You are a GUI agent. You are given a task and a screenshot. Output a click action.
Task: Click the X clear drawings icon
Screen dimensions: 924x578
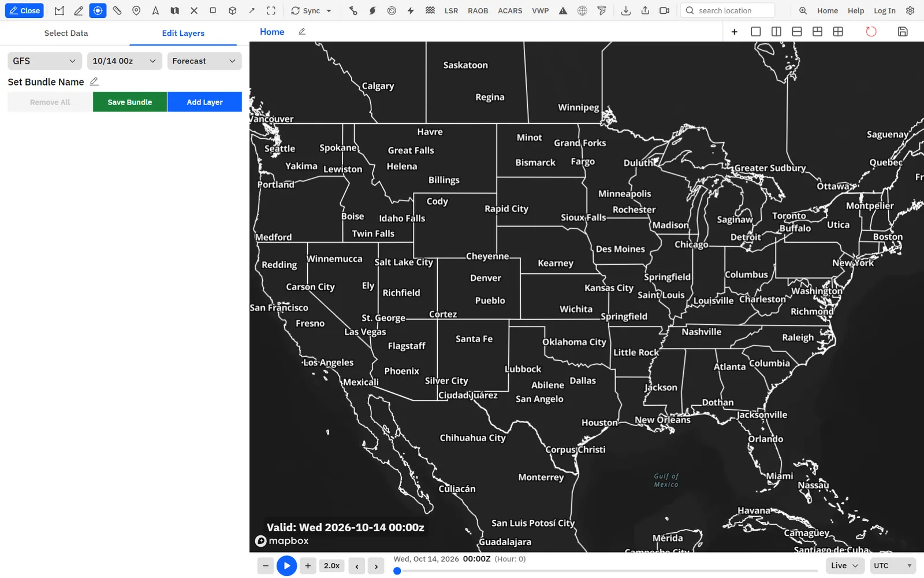[x=194, y=10]
